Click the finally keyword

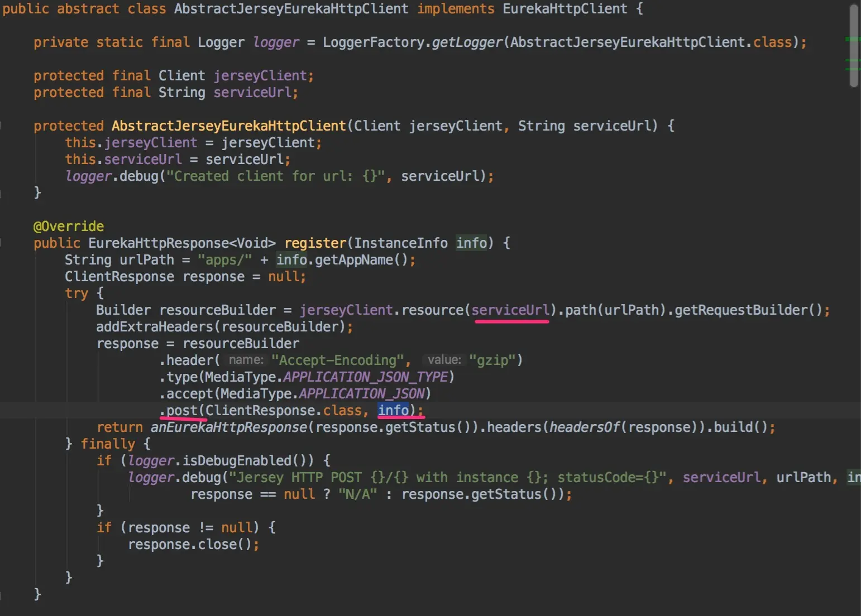tap(108, 444)
